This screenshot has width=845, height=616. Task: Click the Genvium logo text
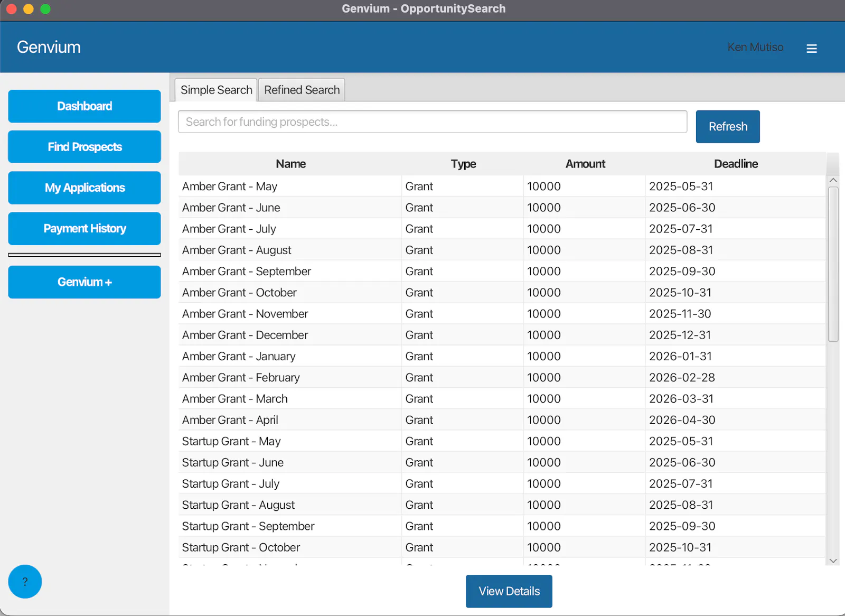tap(49, 47)
